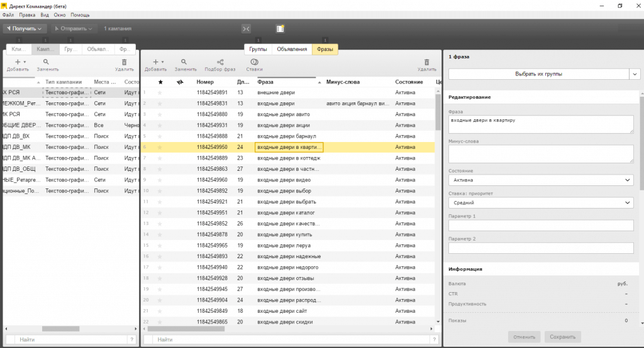Toggle star for phrase 'входные двери купить'
The height and width of the screenshot is (348, 644).
tap(160, 234)
